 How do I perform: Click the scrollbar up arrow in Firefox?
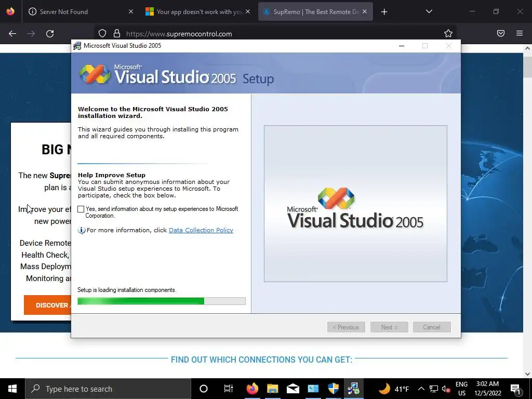[x=528, y=48]
